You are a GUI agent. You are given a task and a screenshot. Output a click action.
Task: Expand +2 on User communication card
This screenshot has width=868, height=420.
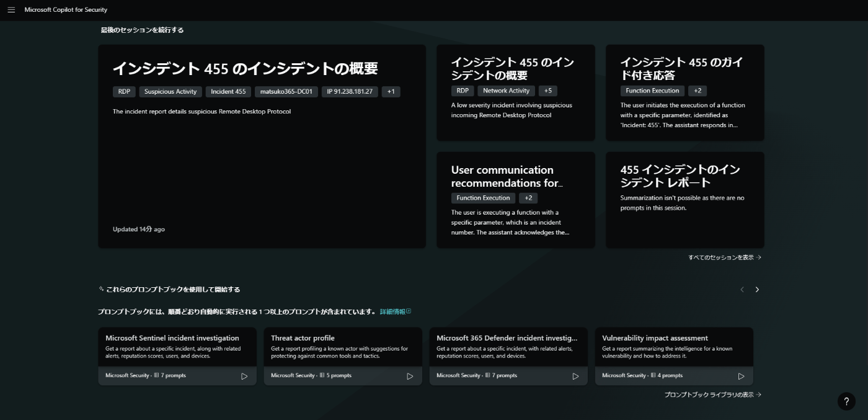(528, 198)
